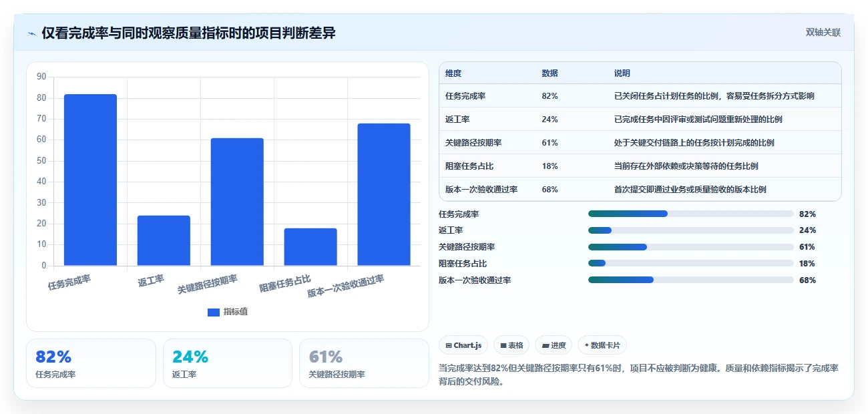The image size is (868, 414).
Task: Open the 61% 关键路径按期率 stat card
Action: tap(364, 363)
